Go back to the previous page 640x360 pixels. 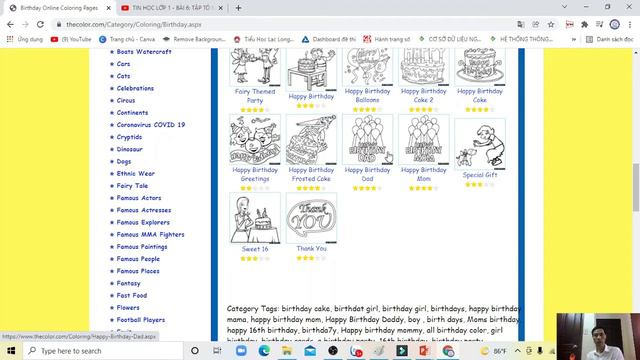pos(10,24)
